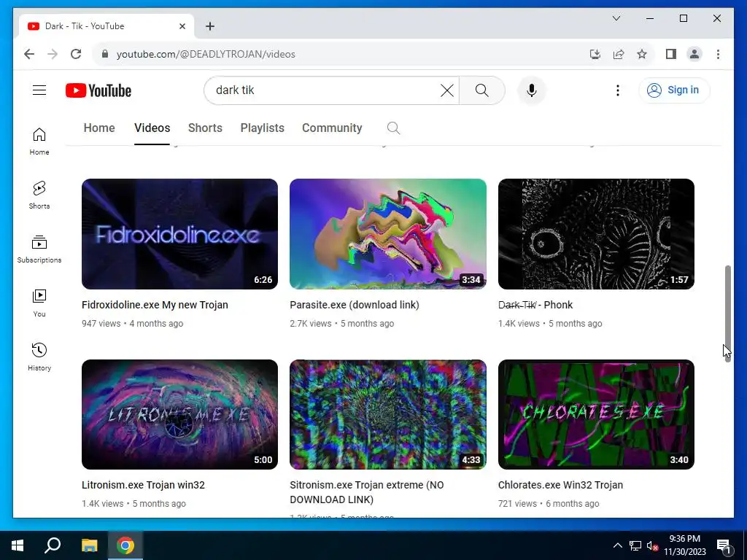Install app via address bar download icon
The image size is (747, 560).
[x=595, y=54]
